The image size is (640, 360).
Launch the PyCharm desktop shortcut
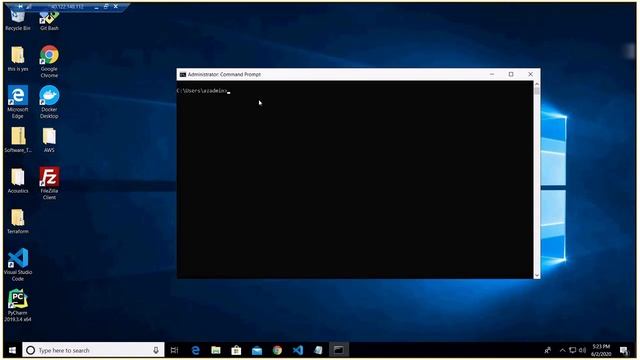click(x=18, y=305)
